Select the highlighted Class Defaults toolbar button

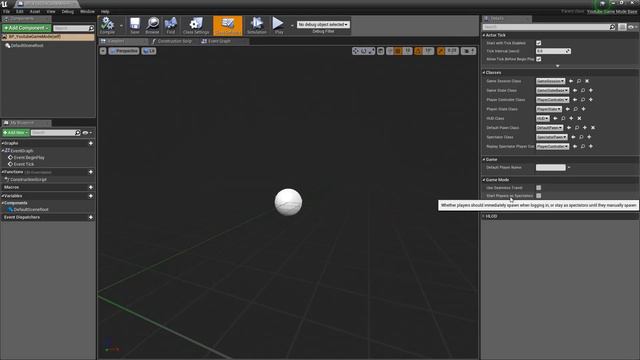[228, 25]
